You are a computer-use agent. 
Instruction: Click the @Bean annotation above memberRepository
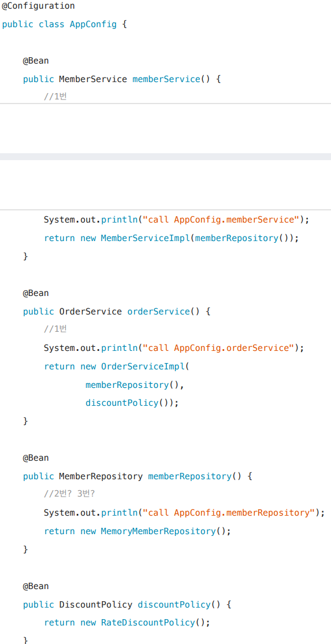(36, 458)
